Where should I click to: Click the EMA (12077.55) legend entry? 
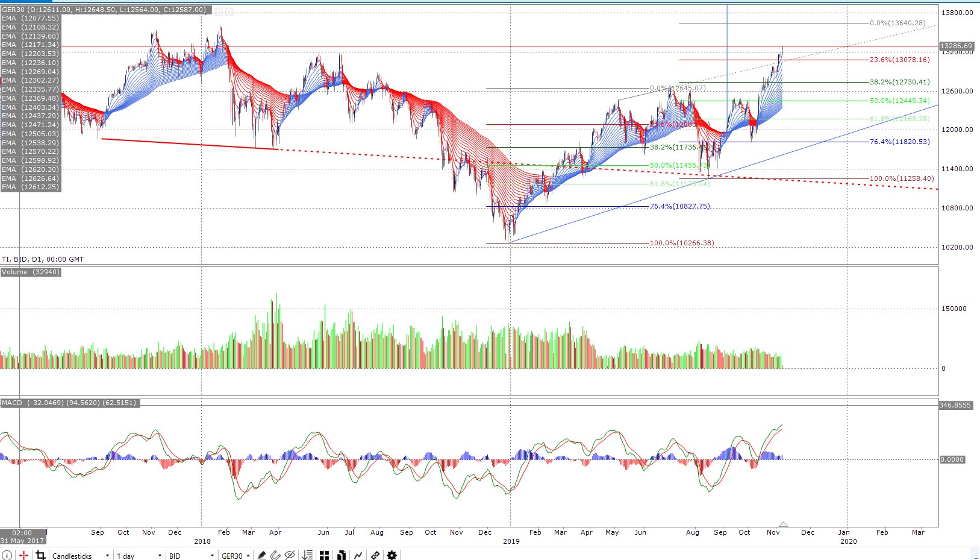coord(30,18)
